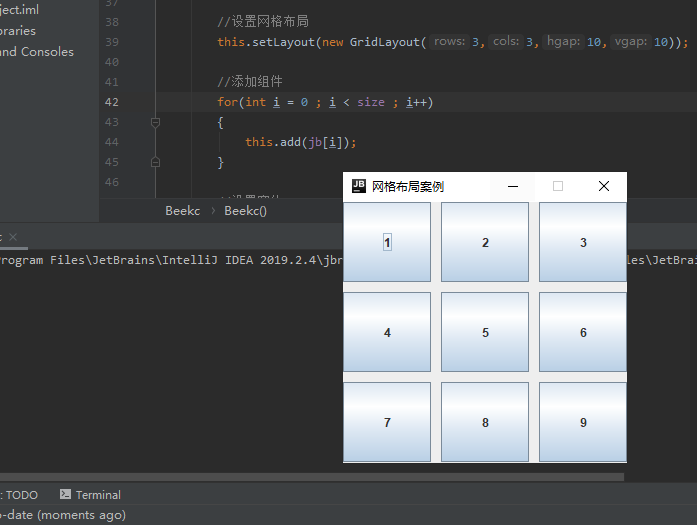This screenshot has width=697, height=525.
Task: Open the Terminal tool window tab
Action: point(90,494)
